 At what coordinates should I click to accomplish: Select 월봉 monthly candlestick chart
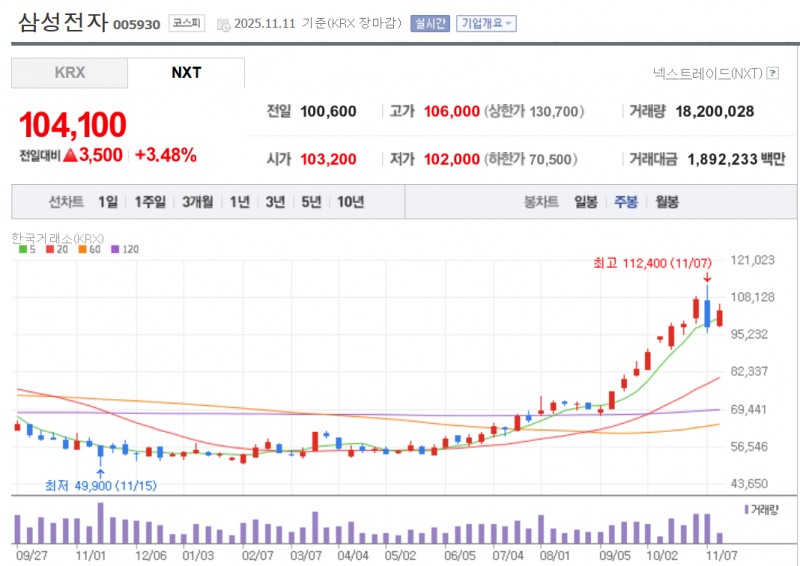point(667,202)
